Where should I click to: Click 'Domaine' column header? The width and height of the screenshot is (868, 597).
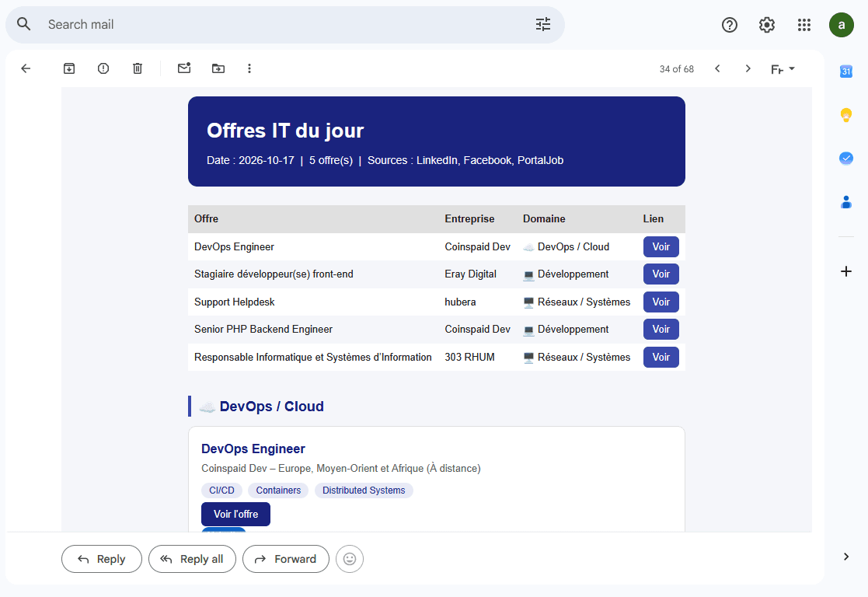click(x=544, y=218)
